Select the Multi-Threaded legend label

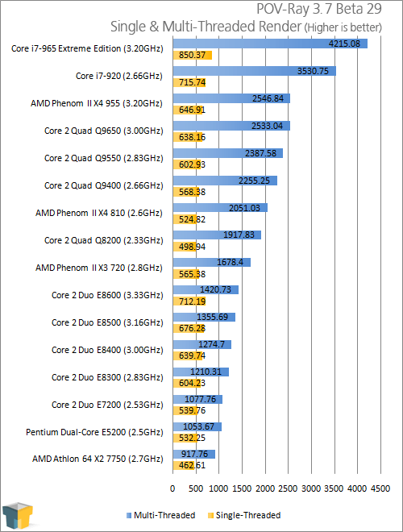pyautogui.click(x=164, y=515)
